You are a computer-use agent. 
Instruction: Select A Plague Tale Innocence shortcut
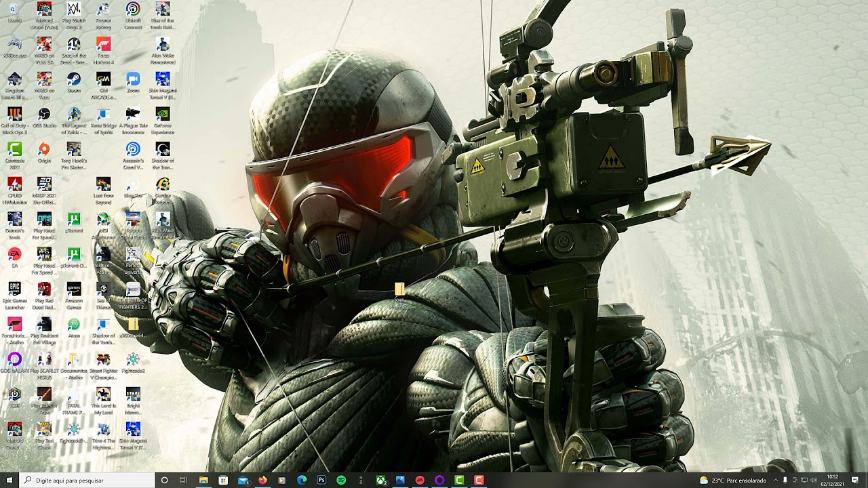pos(133,121)
